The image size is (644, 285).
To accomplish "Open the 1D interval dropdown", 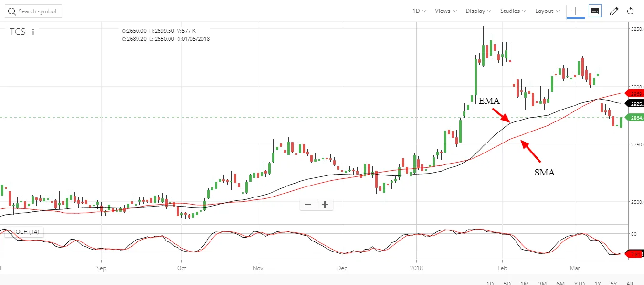I will pos(419,11).
